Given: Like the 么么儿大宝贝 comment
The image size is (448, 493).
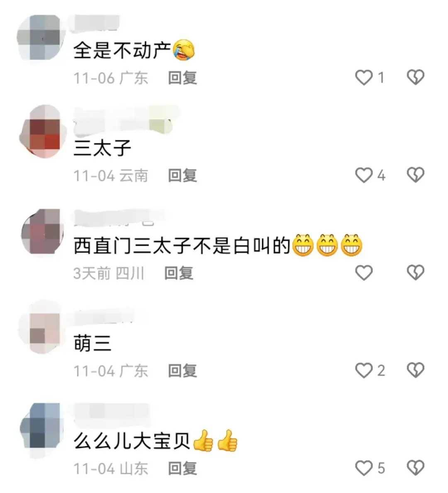Looking at the screenshot, I should click(x=364, y=468).
